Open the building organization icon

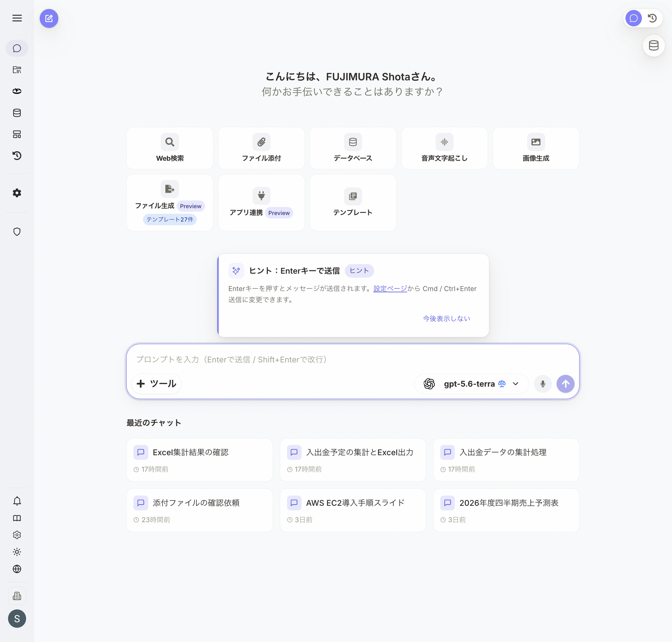tap(17, 596)
